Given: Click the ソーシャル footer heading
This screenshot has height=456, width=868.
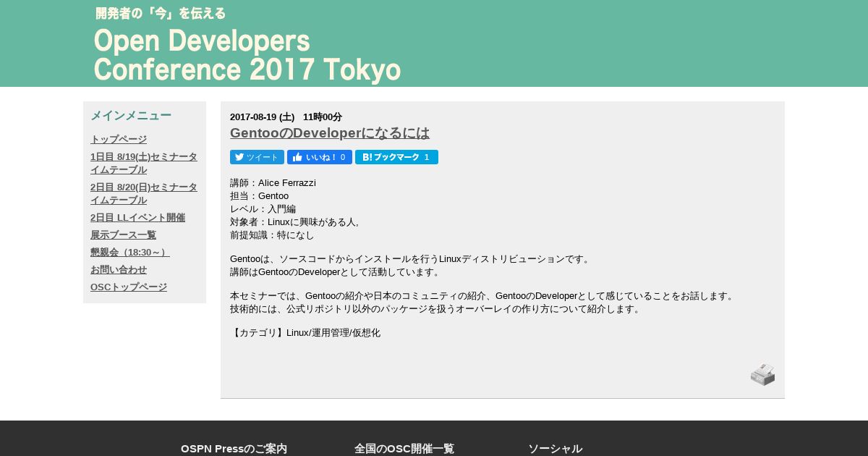Looking at the screenshot, I should pyautogui.click(x=555, y=449).
